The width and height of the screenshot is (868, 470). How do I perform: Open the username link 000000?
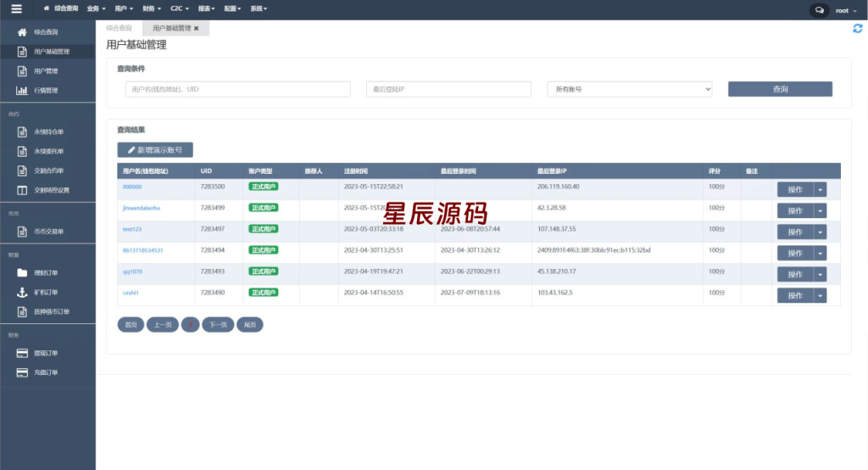click(132, 187)
